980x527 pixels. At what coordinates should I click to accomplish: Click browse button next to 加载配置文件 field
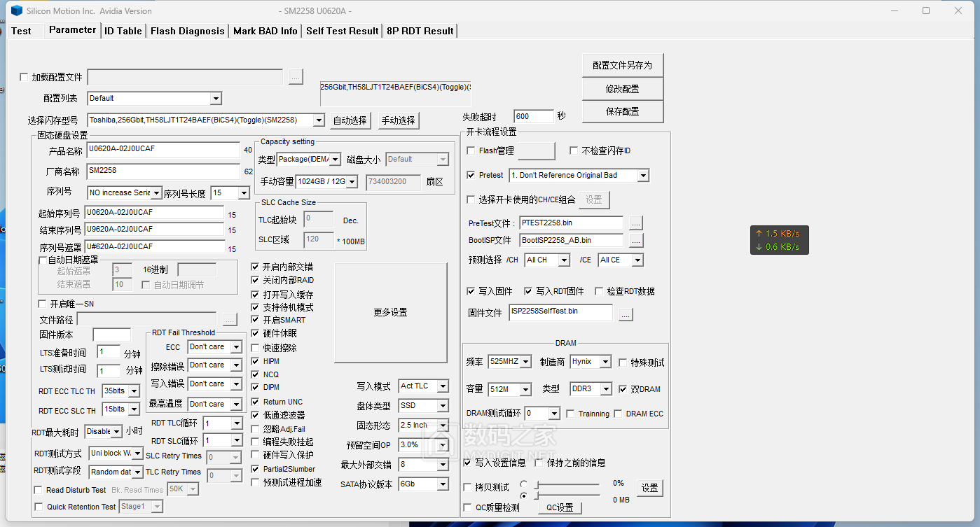point(296,77)
